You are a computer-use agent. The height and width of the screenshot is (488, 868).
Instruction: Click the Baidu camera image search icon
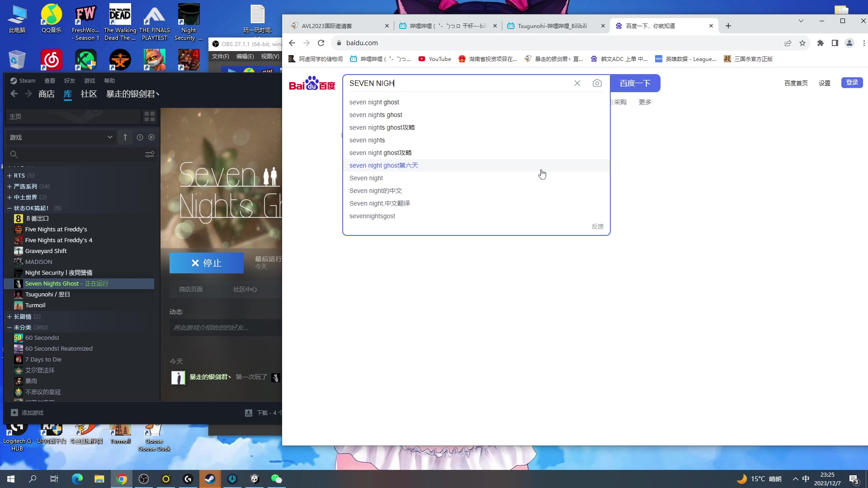(x=597, y=83)
